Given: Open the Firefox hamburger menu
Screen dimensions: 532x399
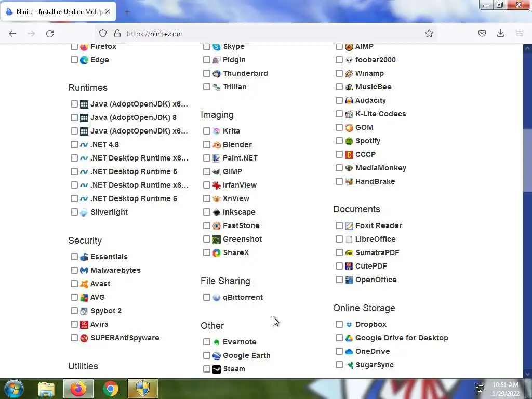Looking at the screenshot, I should pyautogui.click(x=520, y=33).
